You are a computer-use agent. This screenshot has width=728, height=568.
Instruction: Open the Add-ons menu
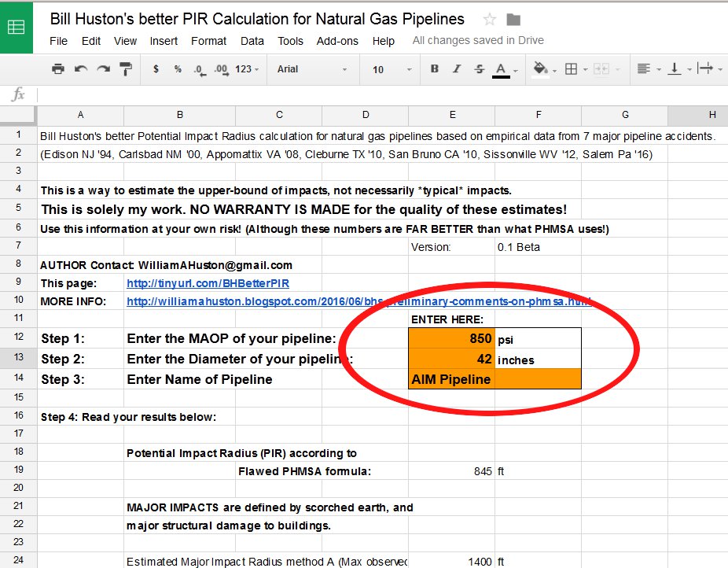(x=337, y=41)
